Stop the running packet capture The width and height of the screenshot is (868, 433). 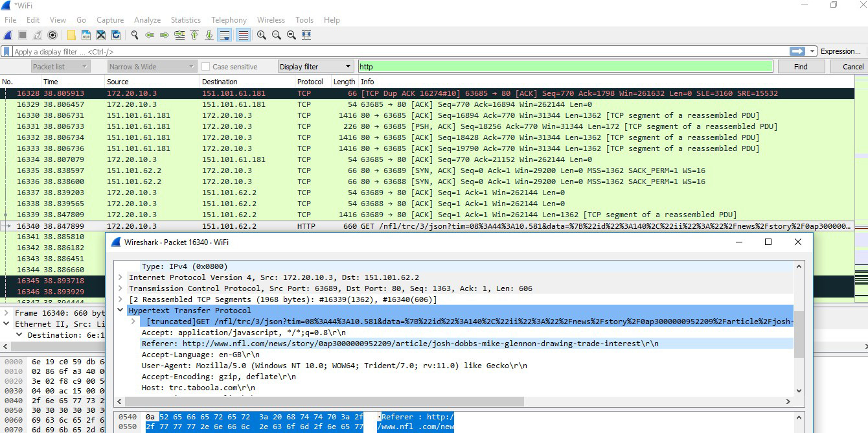[23, 35]
